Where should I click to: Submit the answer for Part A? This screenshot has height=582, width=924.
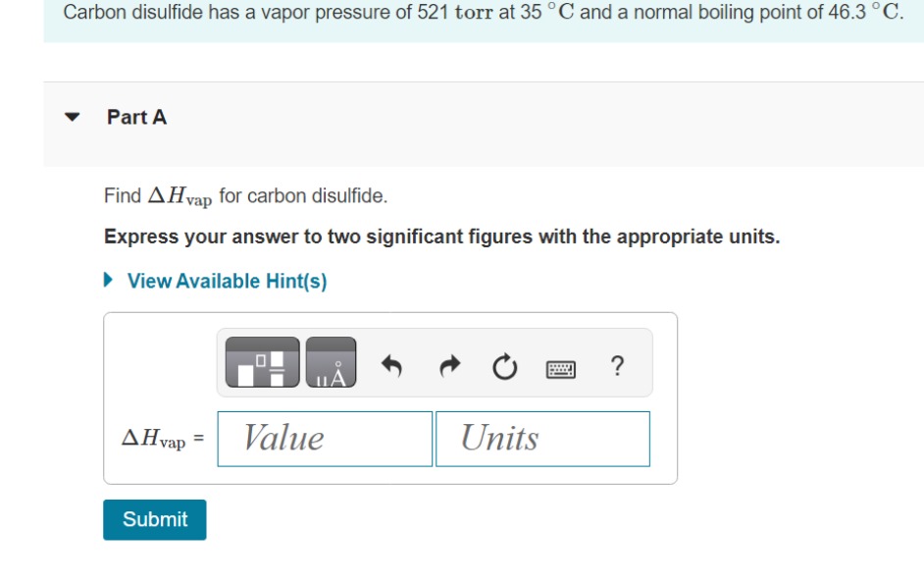[x=155, y=522]
